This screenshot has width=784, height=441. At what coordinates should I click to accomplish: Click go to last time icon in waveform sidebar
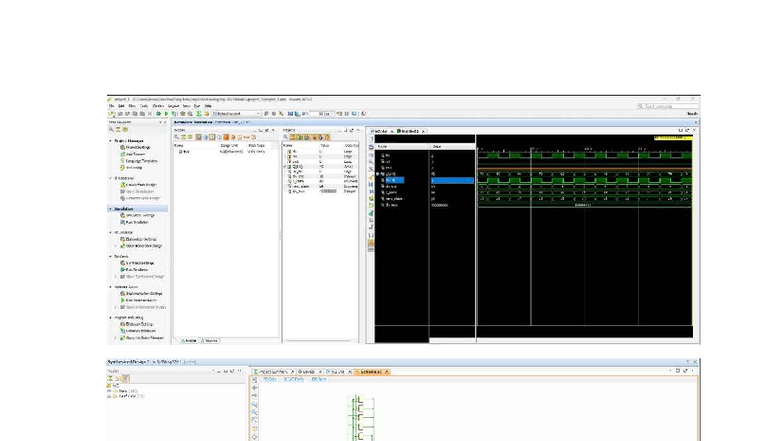(x=371, y=192)
